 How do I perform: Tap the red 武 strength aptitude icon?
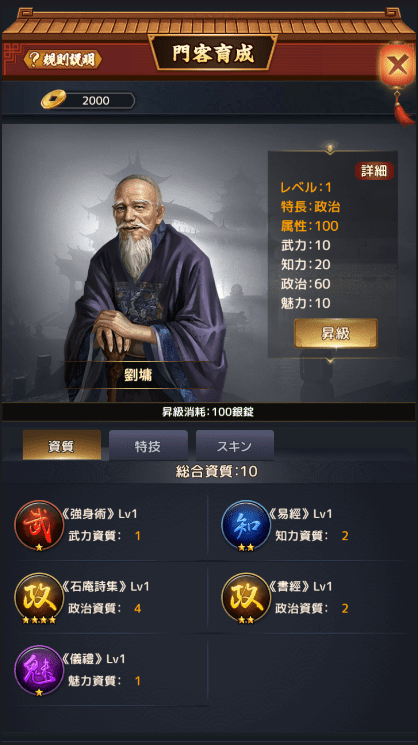(x=39, y=525)
